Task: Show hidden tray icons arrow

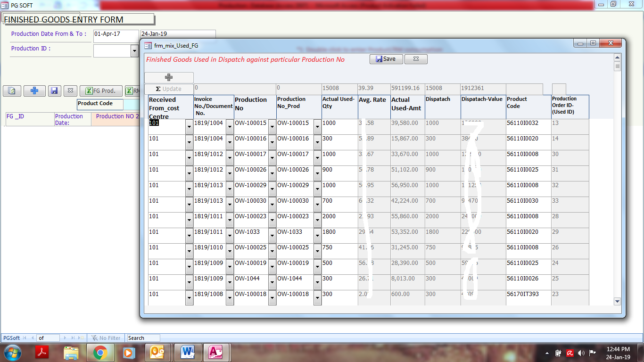Action: tap(547, 353)
